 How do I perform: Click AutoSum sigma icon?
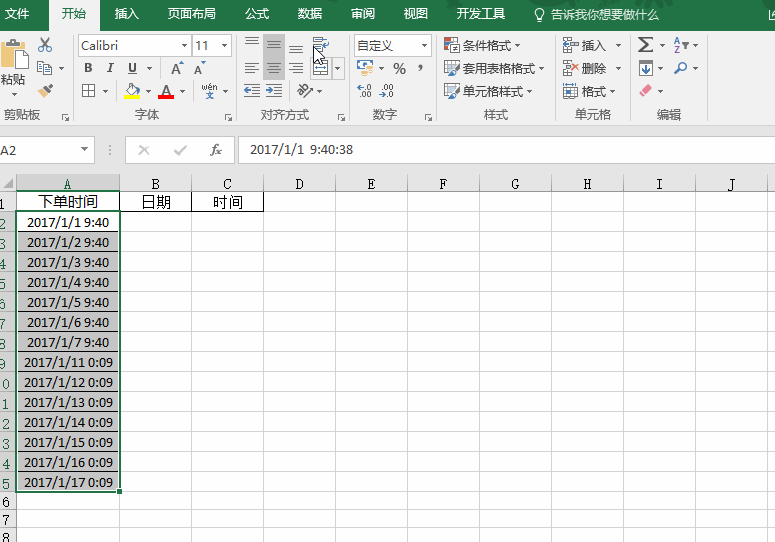[x=646, y=45]
